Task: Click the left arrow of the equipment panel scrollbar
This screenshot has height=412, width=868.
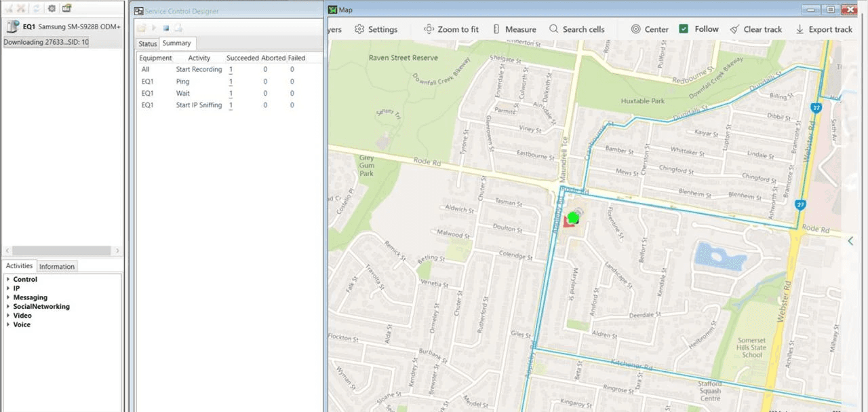Action: (x=6, y=251)
